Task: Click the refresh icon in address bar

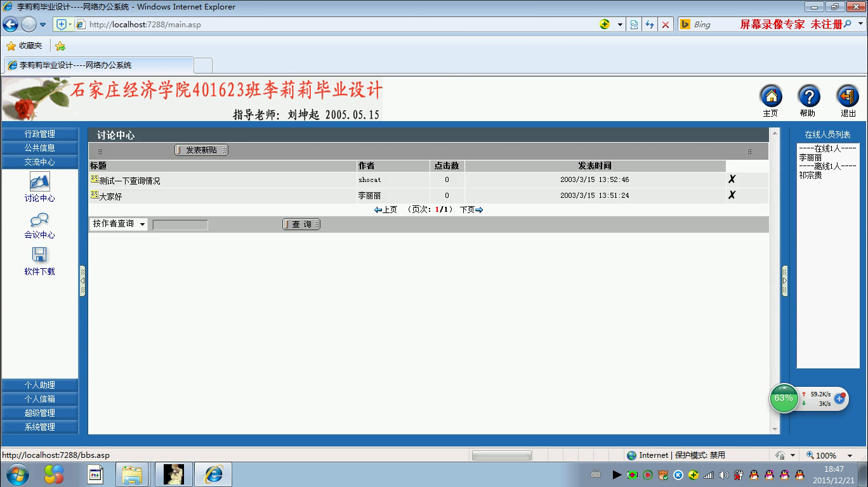Action: [650, 25]
